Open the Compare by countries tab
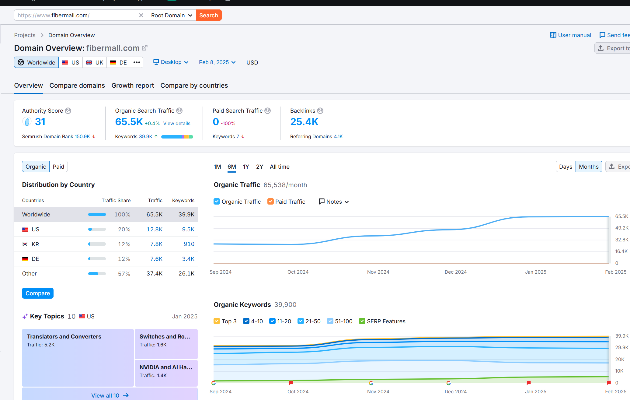Image resolution: width=630 pixels, height=400 pixels. (194, 86)
